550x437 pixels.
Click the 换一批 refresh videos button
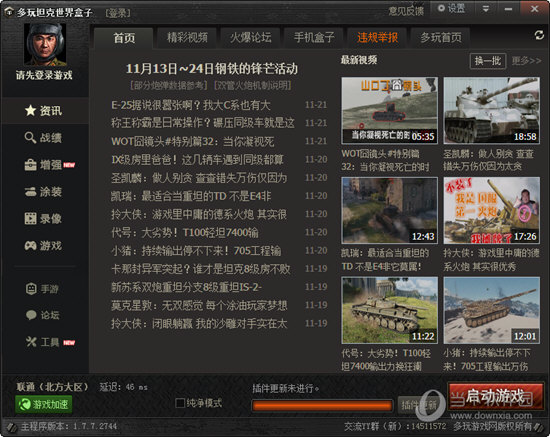[488, 61]
